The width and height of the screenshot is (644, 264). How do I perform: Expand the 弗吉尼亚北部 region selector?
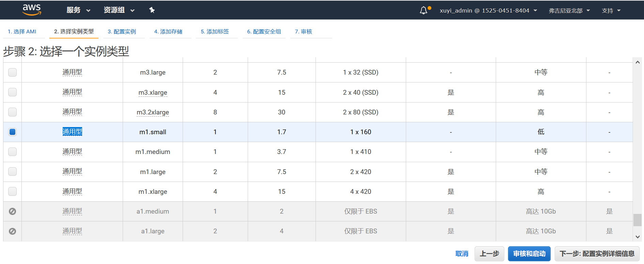[569, 11]
